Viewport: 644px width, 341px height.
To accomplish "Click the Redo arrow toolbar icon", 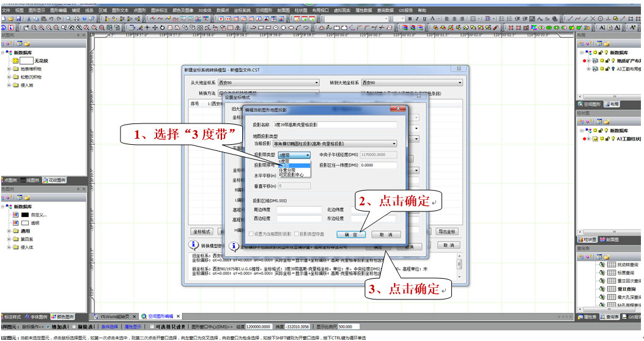I will pyautogui.click(x=59, y=19).
